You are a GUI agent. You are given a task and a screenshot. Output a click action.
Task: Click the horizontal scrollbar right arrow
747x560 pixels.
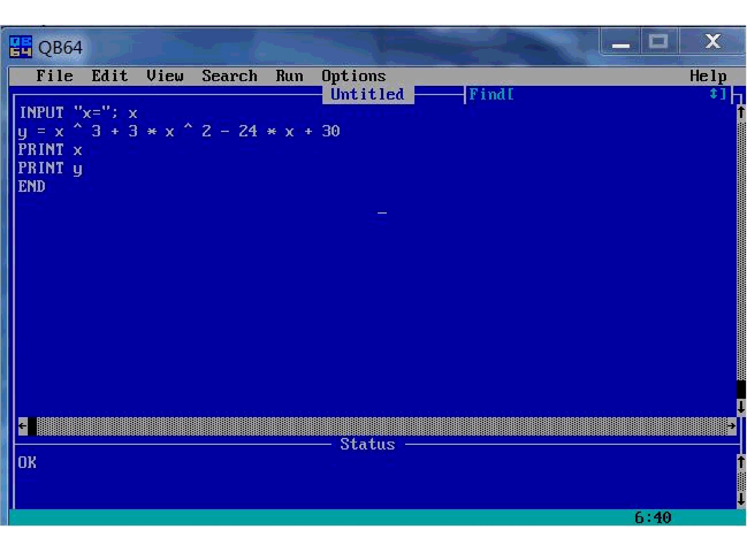(x=731, y=426)
